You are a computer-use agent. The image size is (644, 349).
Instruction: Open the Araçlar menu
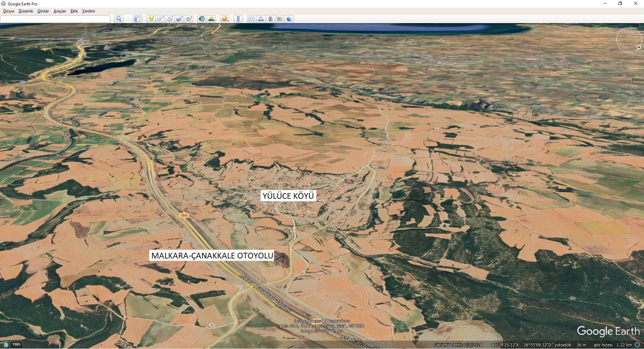(60, 11)
